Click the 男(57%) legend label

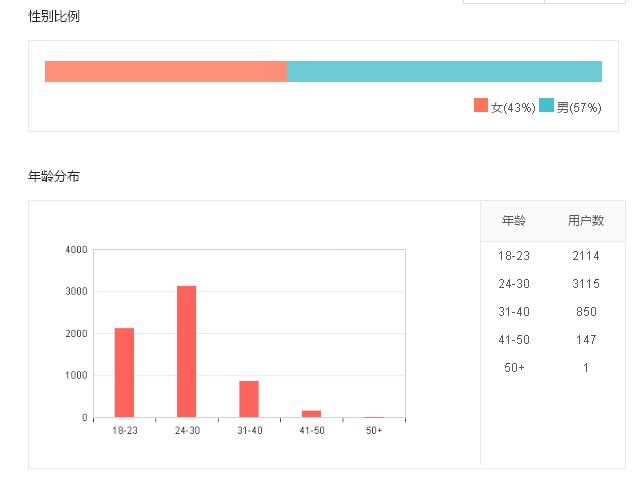[x=578, y=107]
